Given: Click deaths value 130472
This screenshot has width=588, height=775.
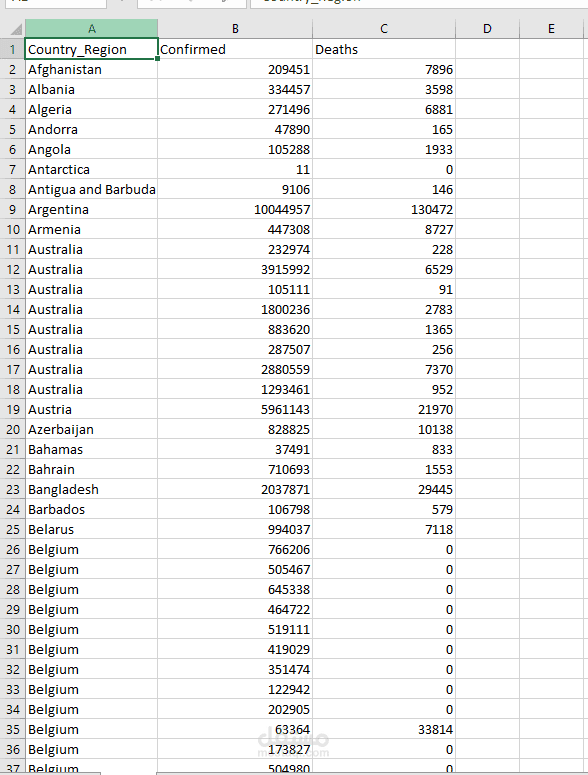Looking at the screenshot, I should 384,210.
